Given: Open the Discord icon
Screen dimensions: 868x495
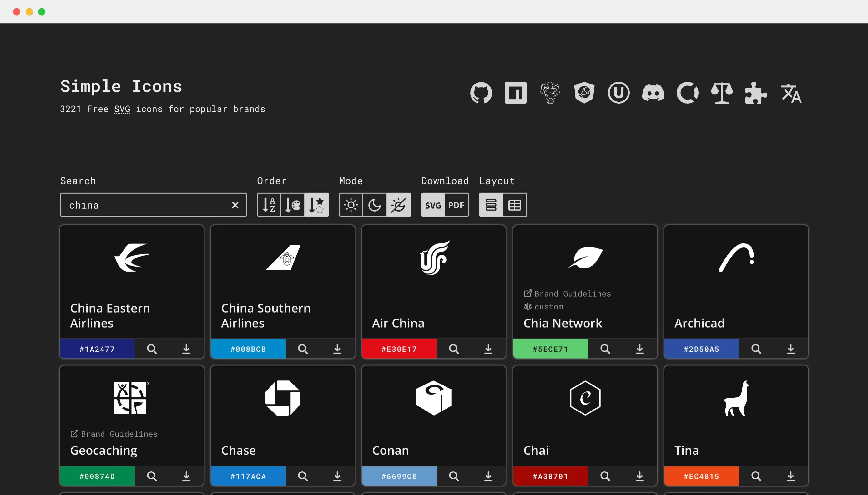Looking at the screenshot, I should [653, 93].
